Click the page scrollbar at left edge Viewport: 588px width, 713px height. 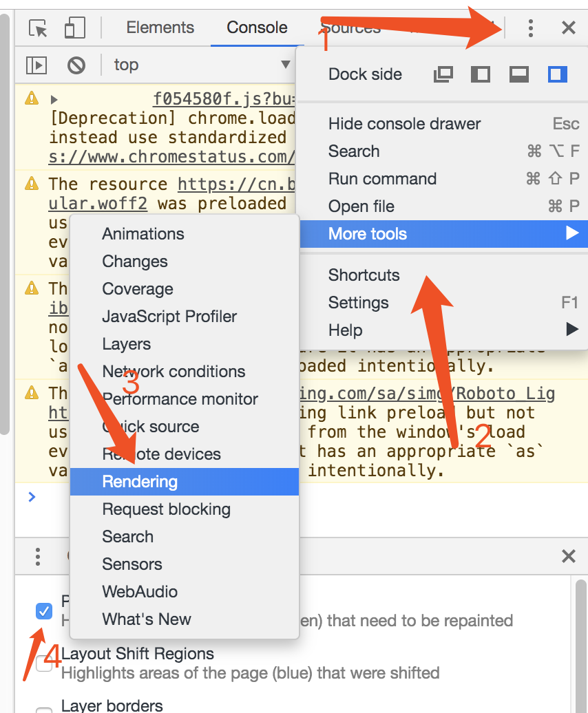pos(5,225)
